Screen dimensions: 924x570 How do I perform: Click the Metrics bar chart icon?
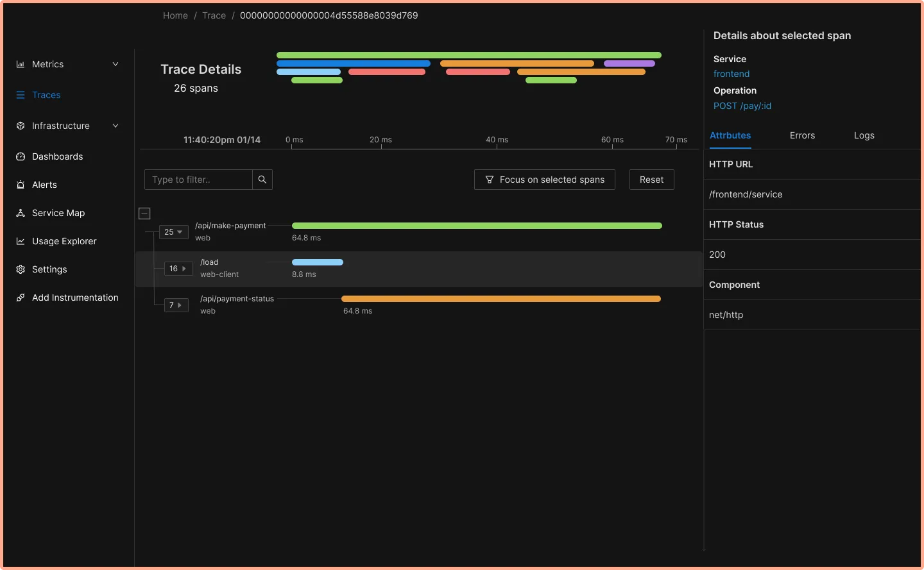coord(21,64)
